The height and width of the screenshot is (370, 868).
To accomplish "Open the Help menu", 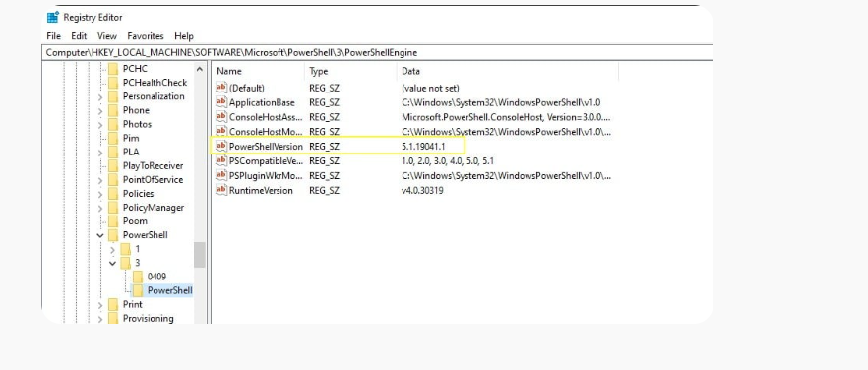I will [x=184, y=36].
